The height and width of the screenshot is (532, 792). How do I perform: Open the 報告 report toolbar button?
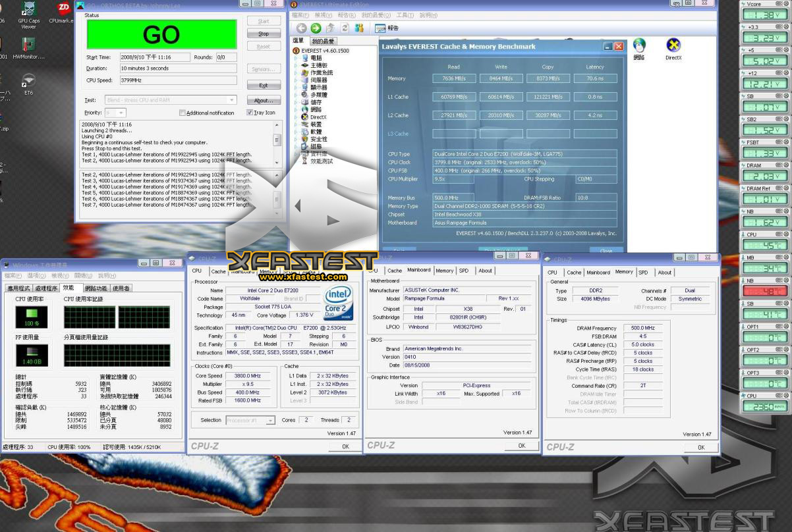click(387, 28)
